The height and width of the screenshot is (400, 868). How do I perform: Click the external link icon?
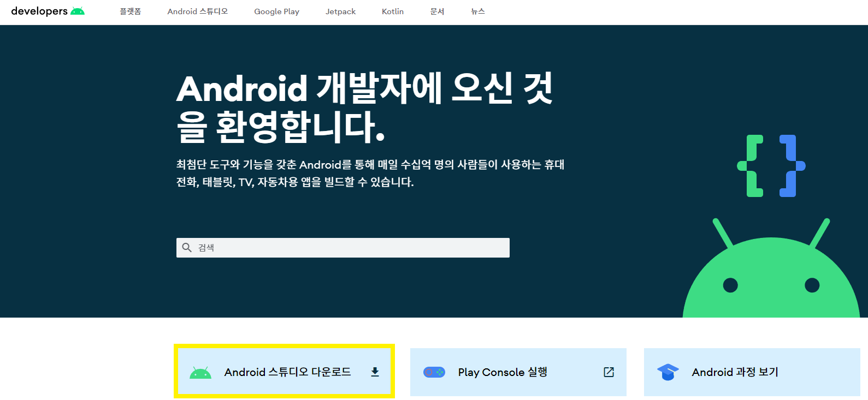point(609,372)
